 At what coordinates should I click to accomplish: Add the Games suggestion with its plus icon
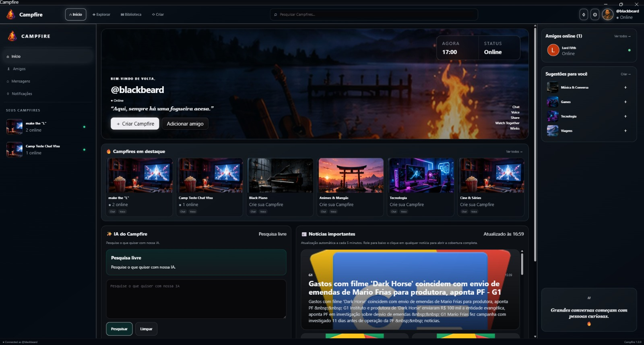click(625, 102)
